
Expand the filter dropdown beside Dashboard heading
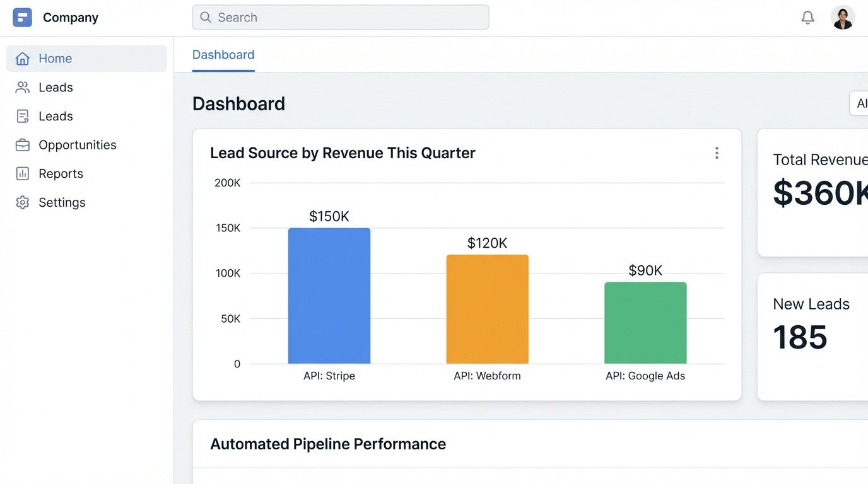(x=859, y=103)
